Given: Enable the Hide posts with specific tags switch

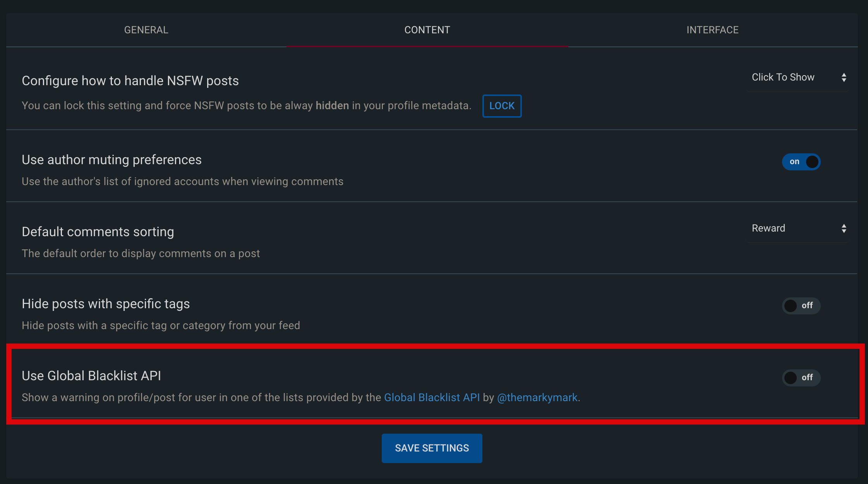Looking at the screenshot, I should click(801, 306).
